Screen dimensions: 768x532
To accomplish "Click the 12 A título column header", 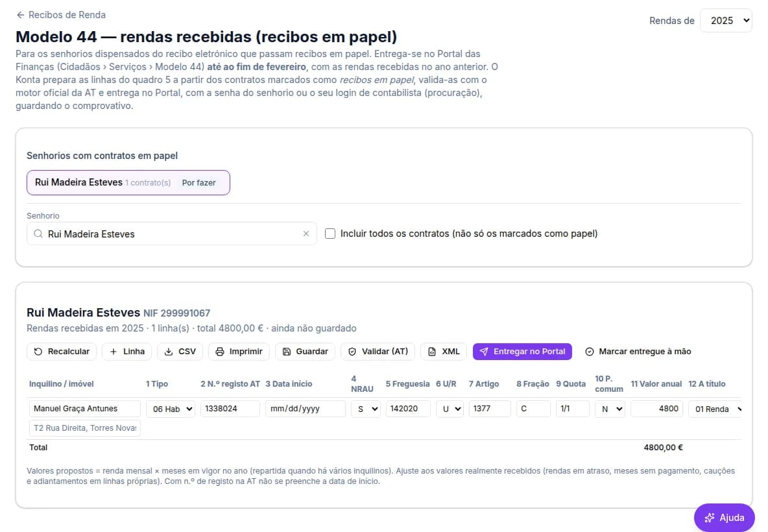I will point(707,384).
